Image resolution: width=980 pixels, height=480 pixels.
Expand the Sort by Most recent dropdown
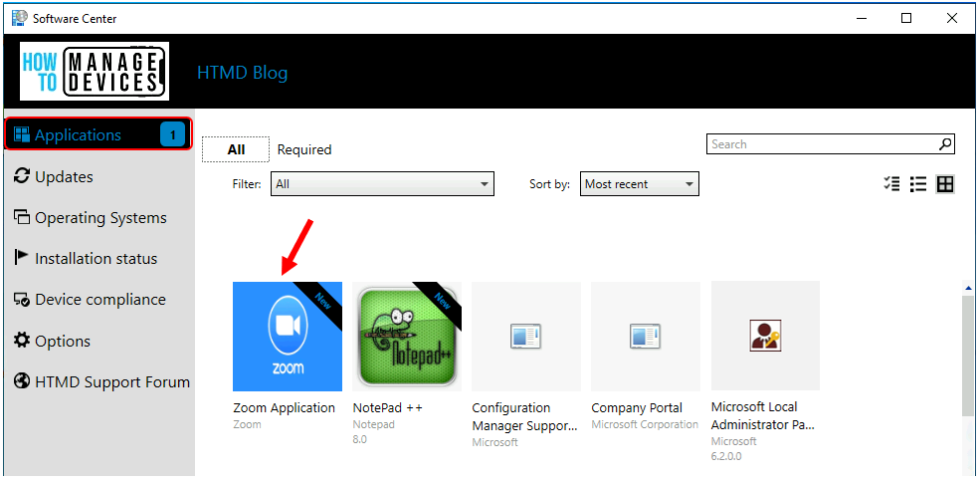point(640,184)
